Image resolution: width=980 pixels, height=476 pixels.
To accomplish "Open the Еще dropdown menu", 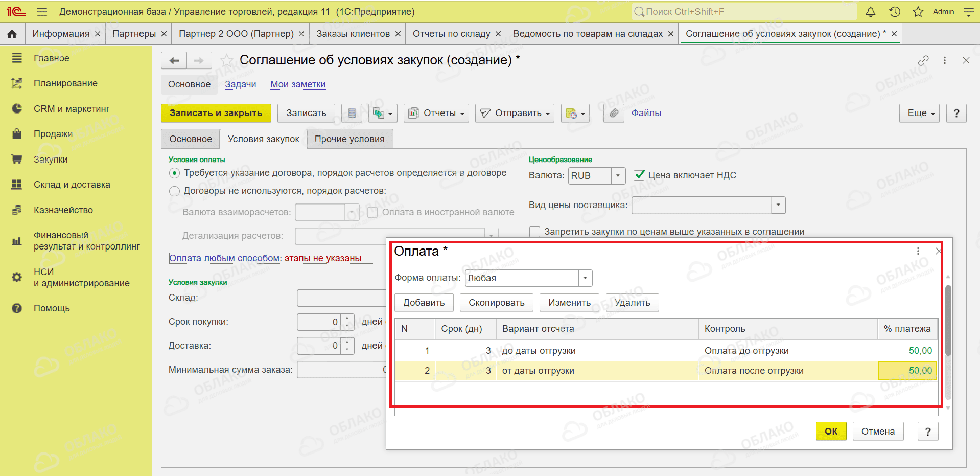I will point(920,113).
